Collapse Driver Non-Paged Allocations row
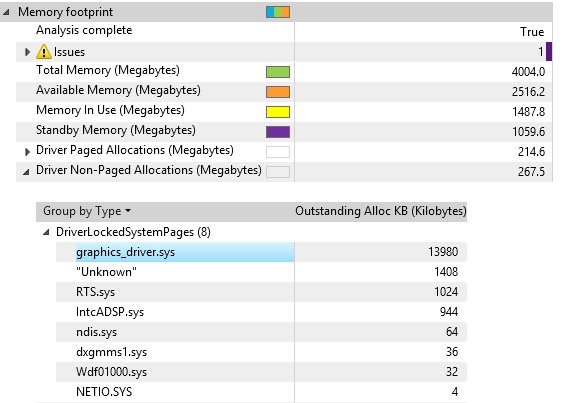The image size is (563, 403). (x=26, y=172)
